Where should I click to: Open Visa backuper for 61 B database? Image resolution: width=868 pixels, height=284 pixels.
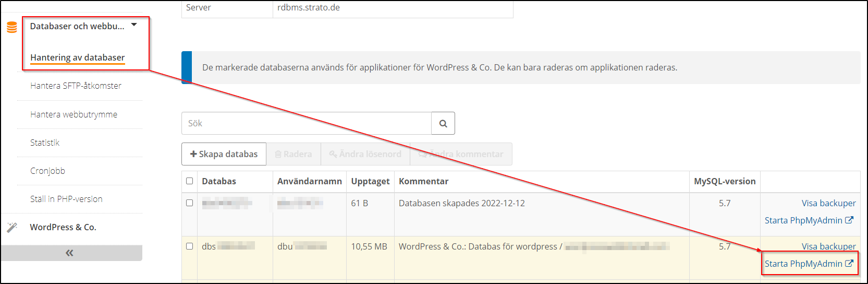pyautogui.click(x=828, y=203)
